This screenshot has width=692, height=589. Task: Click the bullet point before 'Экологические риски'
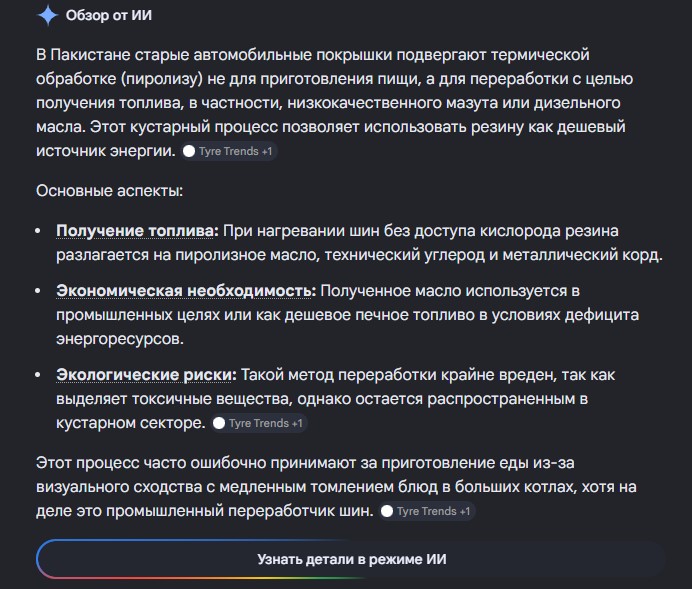(38, 375)
